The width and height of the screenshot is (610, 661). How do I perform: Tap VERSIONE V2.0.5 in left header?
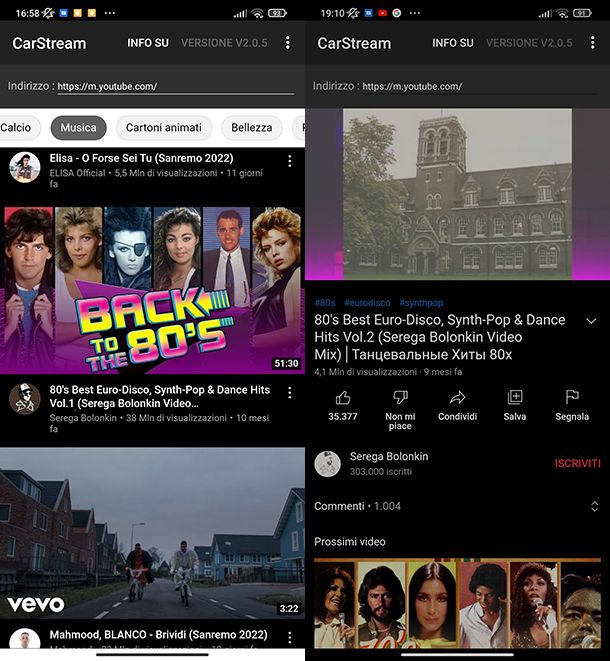pyautogui.click(x=224, y=43)
